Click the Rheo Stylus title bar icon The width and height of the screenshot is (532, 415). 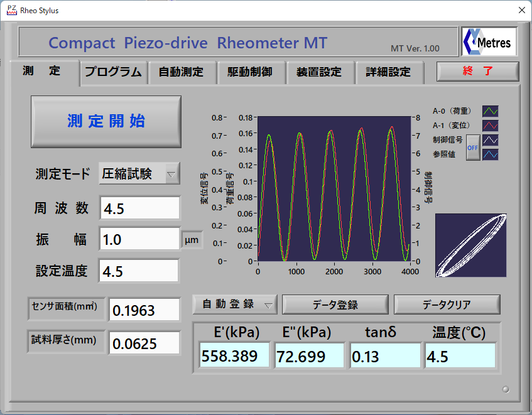pos(11,10)
